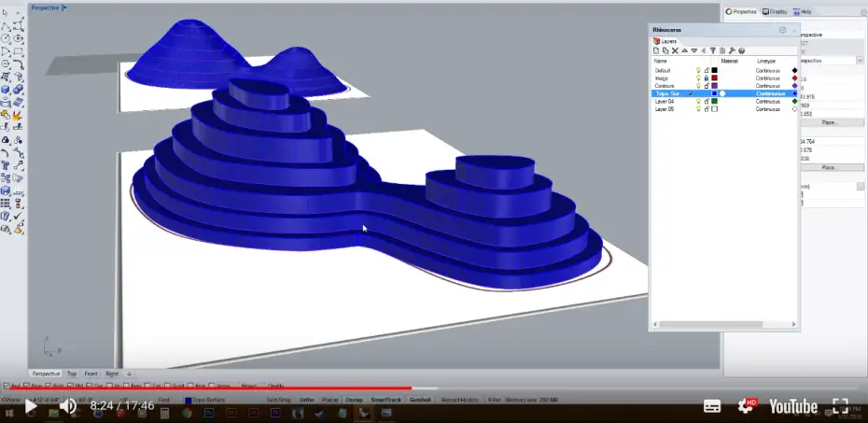Hide Layer 05 using its bulb
Screen dimensions: 868x423
tap(699, 109)
